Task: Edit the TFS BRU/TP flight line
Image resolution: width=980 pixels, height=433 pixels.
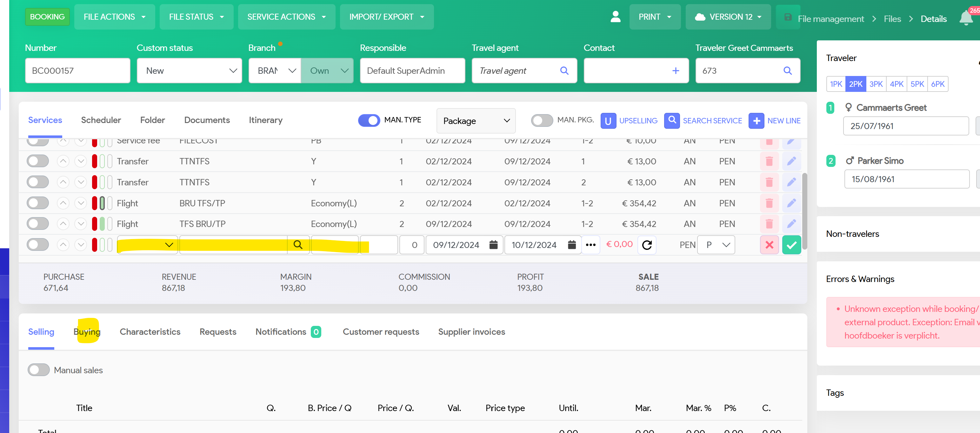Action: [791, 224]
